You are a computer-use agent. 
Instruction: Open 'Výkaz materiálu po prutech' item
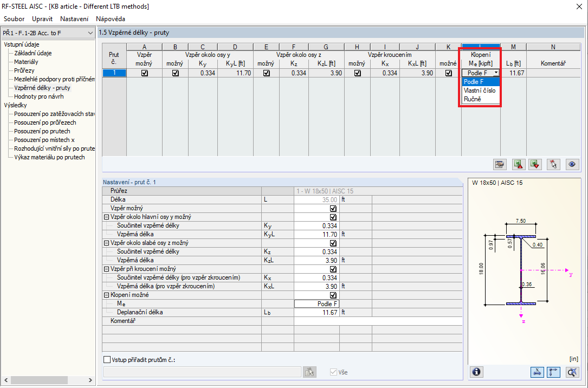click(49, 157)
